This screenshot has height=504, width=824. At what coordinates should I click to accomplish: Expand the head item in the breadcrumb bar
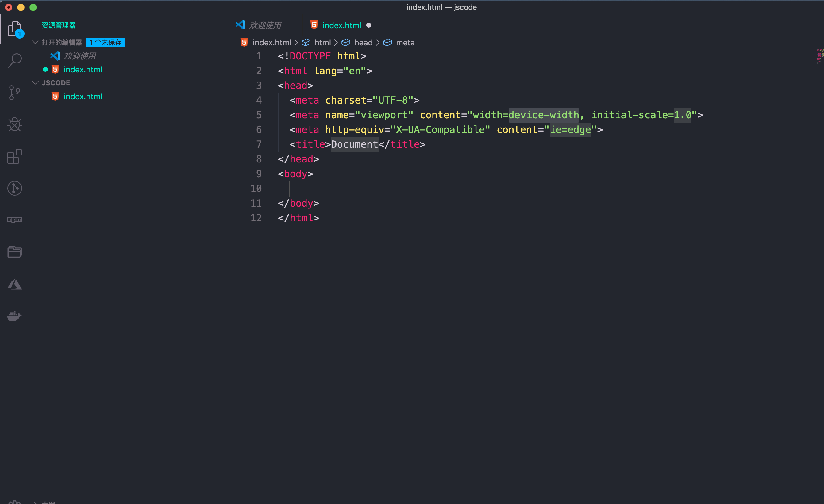364,42
